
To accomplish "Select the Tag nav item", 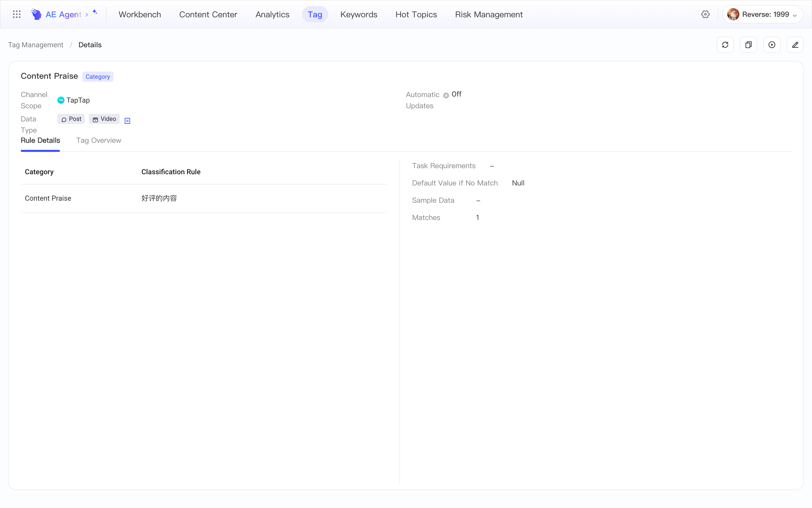I will tap(315, 14).
